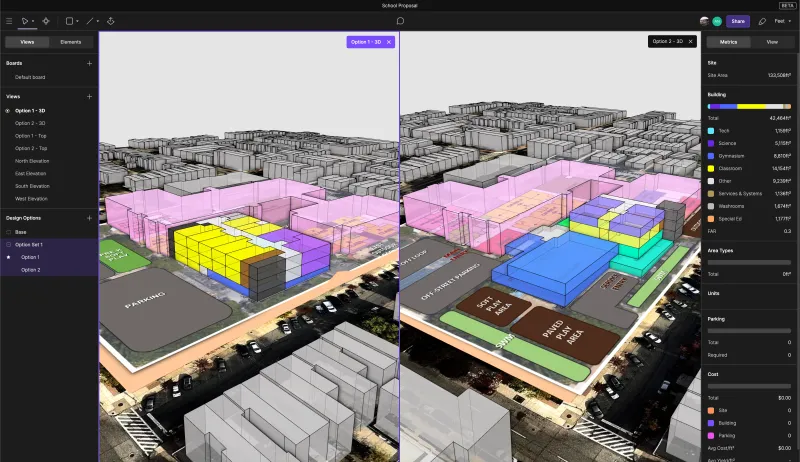Select the rectangle shape tool
The height and width of the screenshot is (462, 800).
tap(69, 20)
